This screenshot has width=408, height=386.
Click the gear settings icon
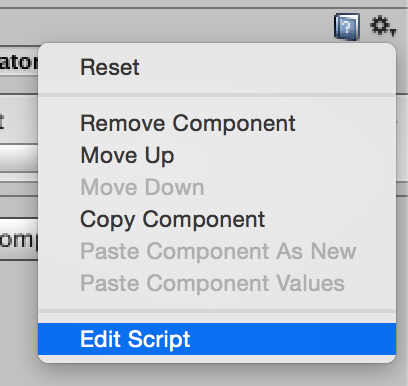(381, 25)
